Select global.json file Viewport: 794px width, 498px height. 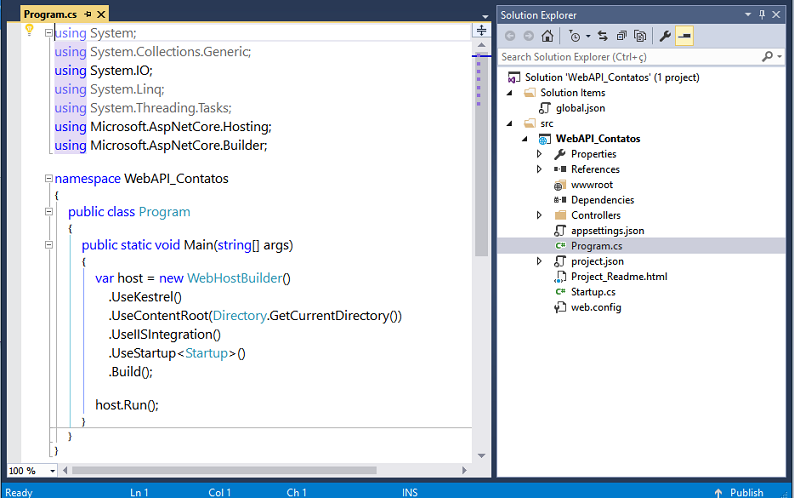coord(580,108)
